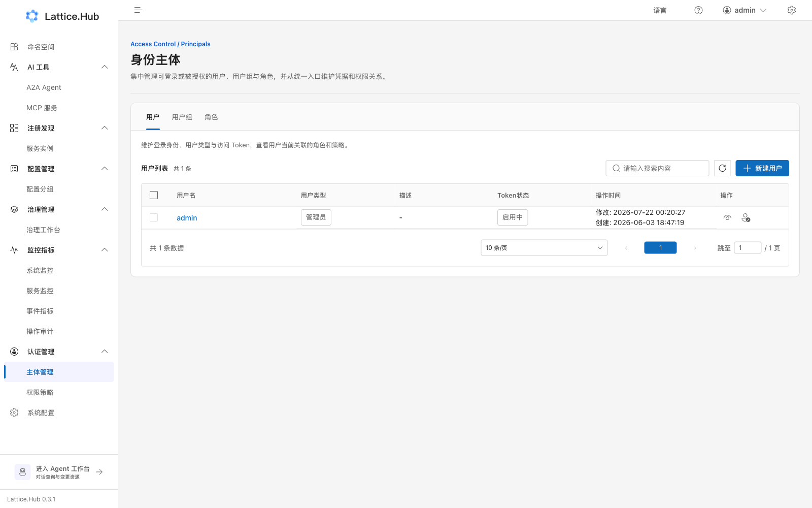Viewport: 812px width, 508px height.
Task: Collapse the AI 工具 section
Action: pyautogui.click(x=105, y=67)
